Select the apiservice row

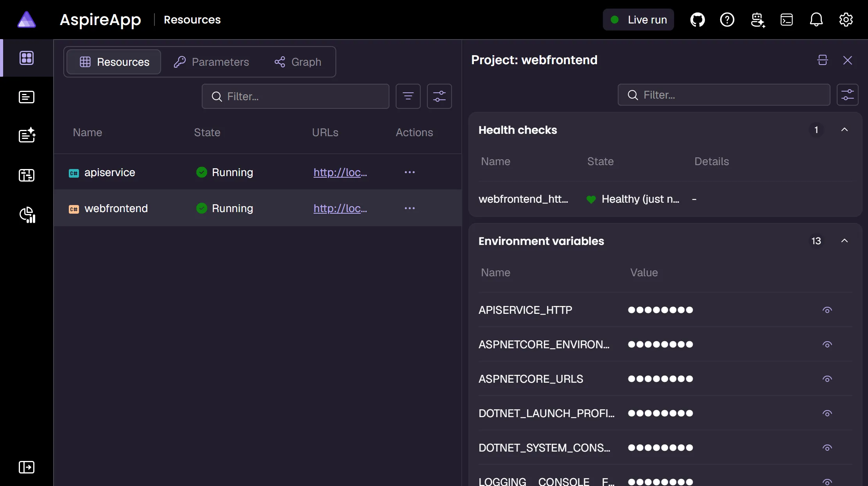point(258,172)
